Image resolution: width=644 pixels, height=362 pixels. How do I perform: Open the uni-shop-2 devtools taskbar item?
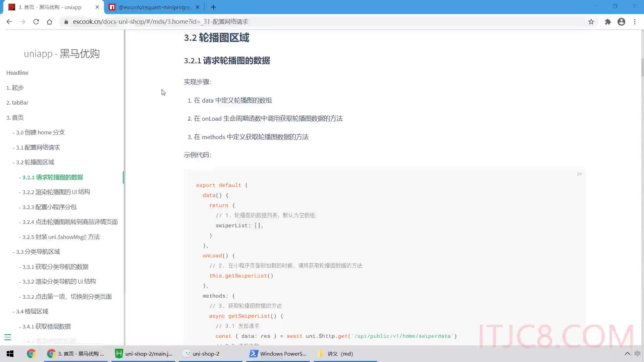211,354
